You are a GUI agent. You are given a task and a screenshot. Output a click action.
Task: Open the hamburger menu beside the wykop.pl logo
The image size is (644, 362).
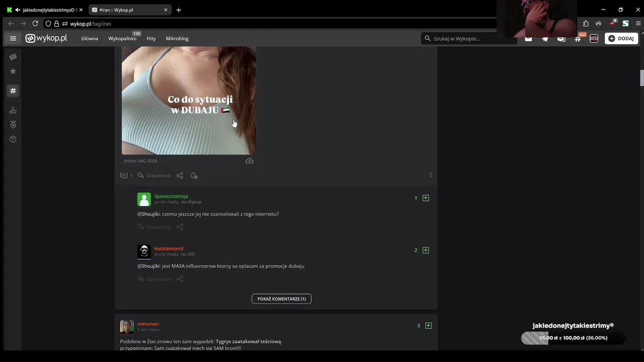(13, 38)
